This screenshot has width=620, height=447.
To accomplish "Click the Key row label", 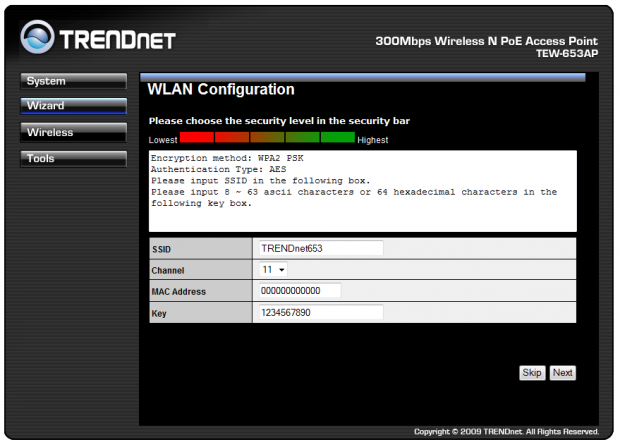I will tap(159, 314).
